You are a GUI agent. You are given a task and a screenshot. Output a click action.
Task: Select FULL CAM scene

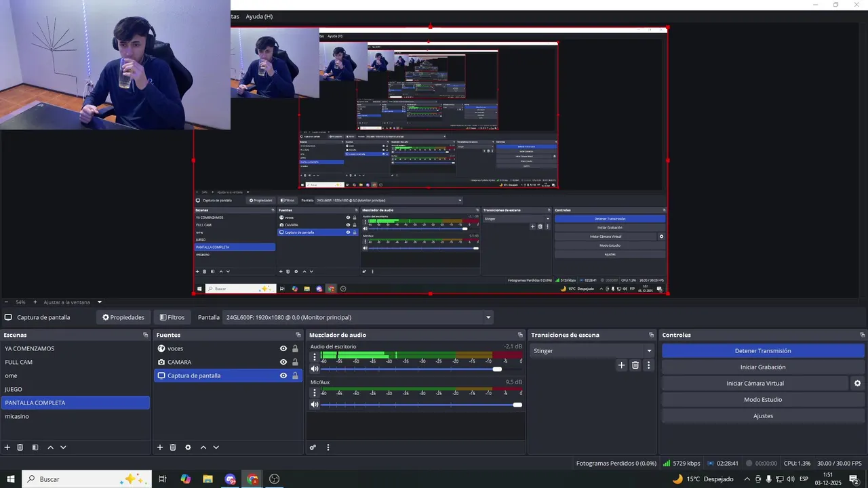click(75, 362)
